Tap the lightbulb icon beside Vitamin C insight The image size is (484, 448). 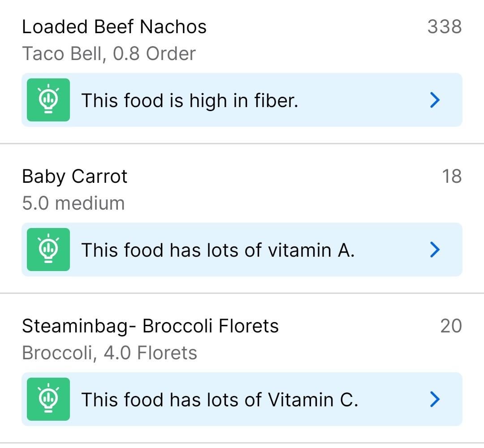click(48, 399)
